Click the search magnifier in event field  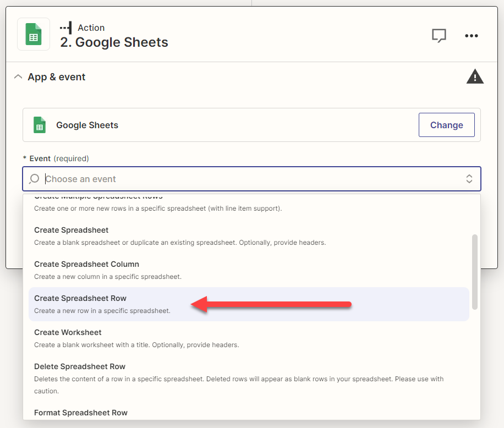pos(34,179)
